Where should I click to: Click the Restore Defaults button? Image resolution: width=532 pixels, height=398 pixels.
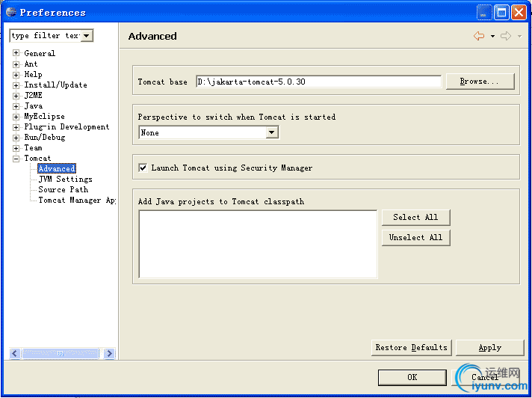(411, 348)
